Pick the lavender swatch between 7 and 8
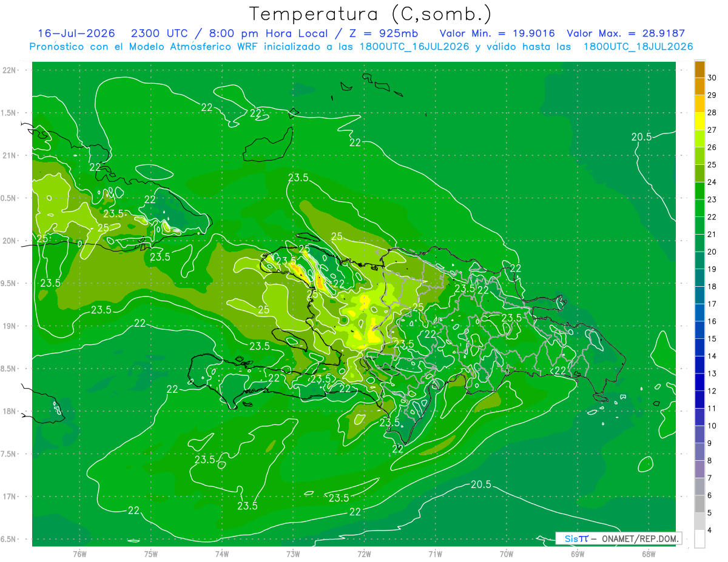 (x=699, y=469)
